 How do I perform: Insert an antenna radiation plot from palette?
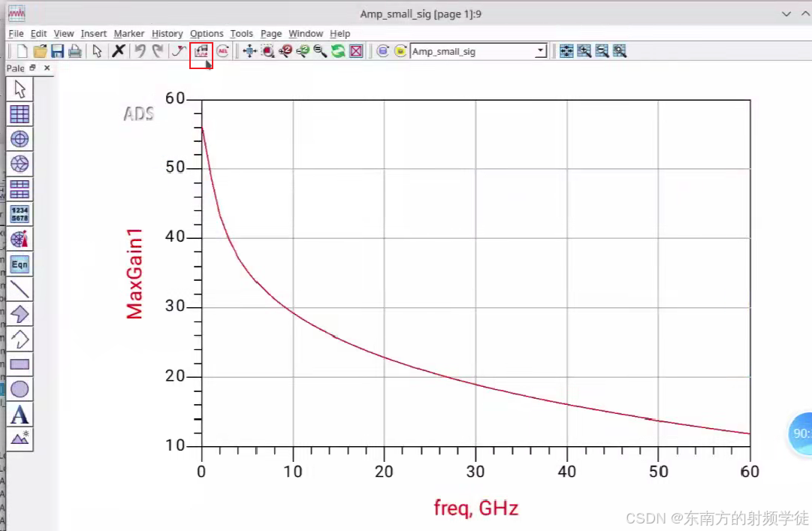tap(20, 239)
